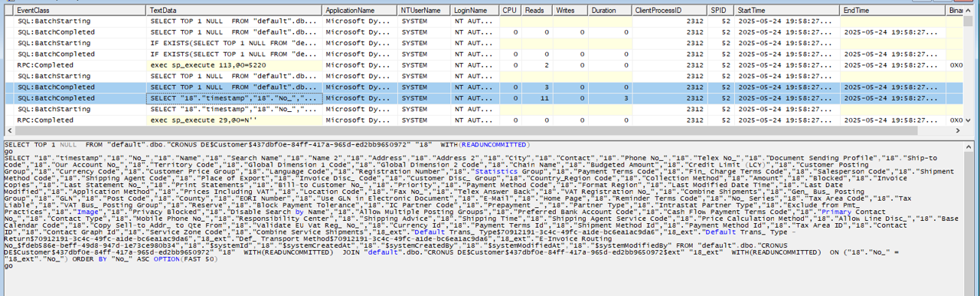The height and width of the screenshot is (296, 980).
Task: Select the 'exec sp_execute 113,@0=5220' text cell
Action: tap(234, 65)
